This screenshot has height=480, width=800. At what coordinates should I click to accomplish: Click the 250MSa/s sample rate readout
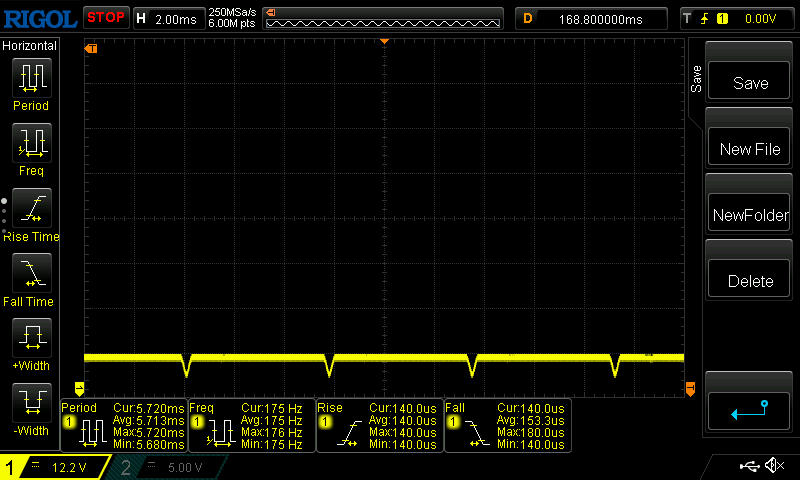(x=232, y=12)
